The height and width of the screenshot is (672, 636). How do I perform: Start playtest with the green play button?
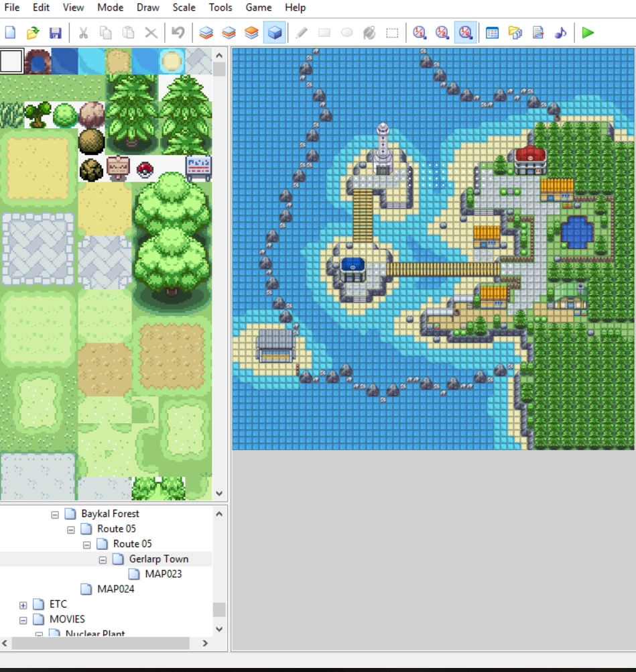(588, 33)
